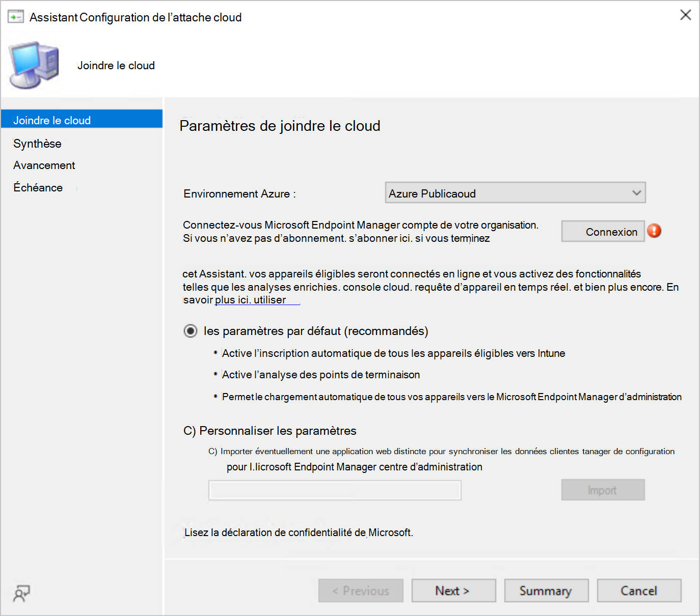
Task: Open the Environnement Azure dropdown arrow
Action: 635,192
